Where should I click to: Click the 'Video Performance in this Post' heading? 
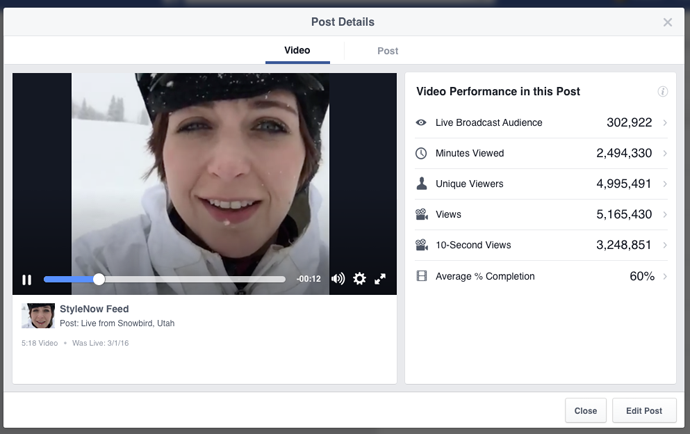(498, 92)
